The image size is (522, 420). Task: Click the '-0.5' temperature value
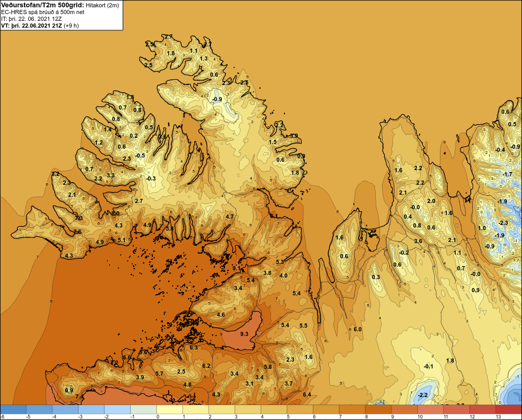point(140,155)
